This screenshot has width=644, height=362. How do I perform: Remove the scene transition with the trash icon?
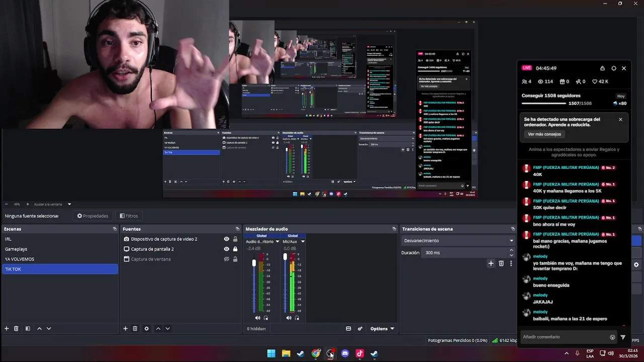501,263
